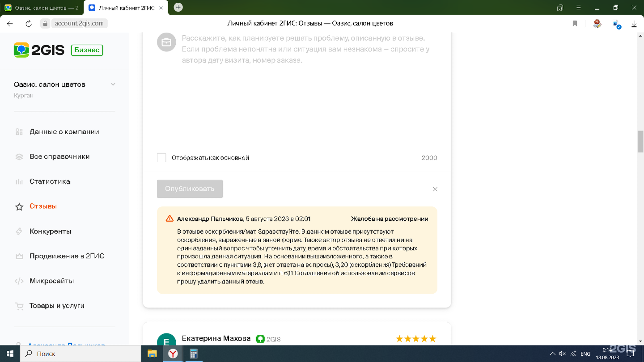Image resolution: width=644 pixels, height=362 pixels.
Task: Click the Жалоба на рассмотрении status
Action: [390, 219]
